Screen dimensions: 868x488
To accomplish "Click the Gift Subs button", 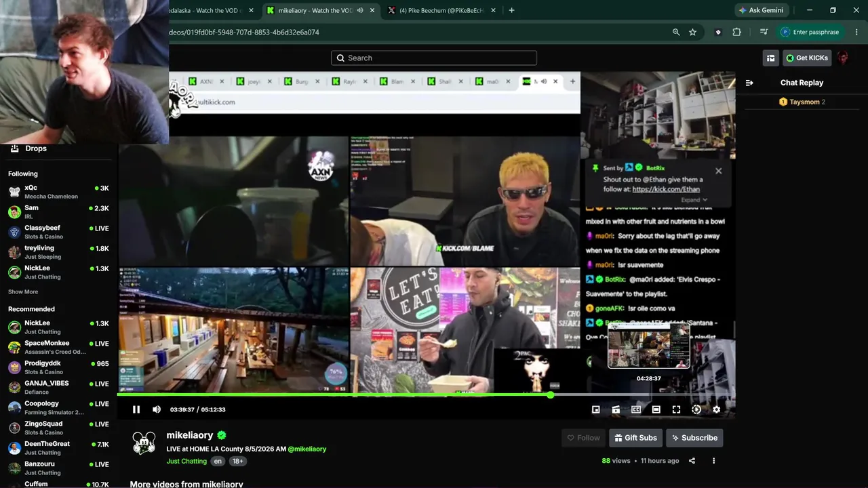I will [x=635, y=438].
